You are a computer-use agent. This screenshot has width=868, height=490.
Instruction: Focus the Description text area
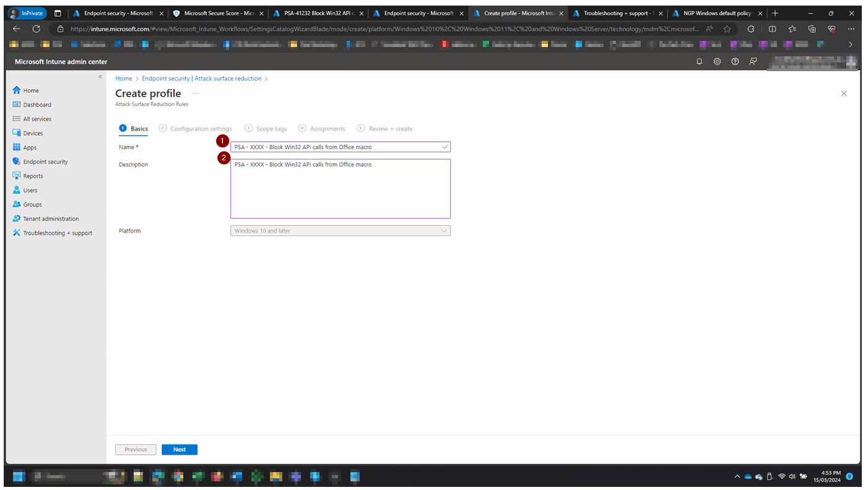click(x=341, y=189)
